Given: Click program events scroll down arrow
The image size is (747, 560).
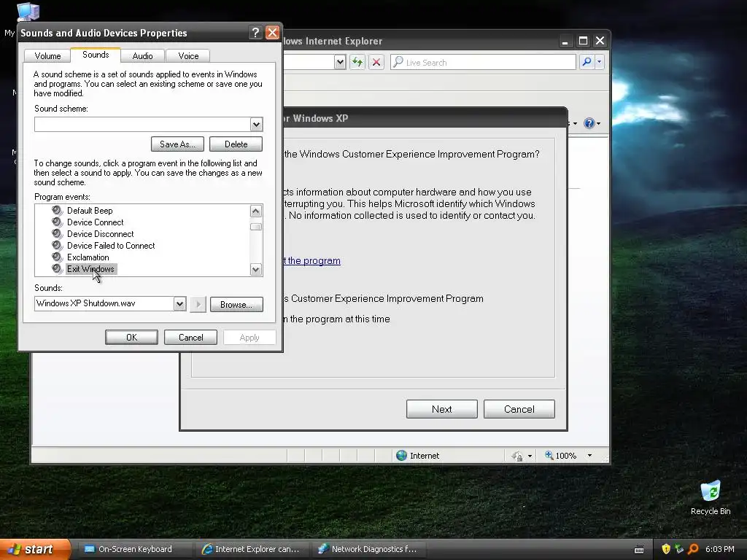Looking at the screenshot, I should 256,270.
